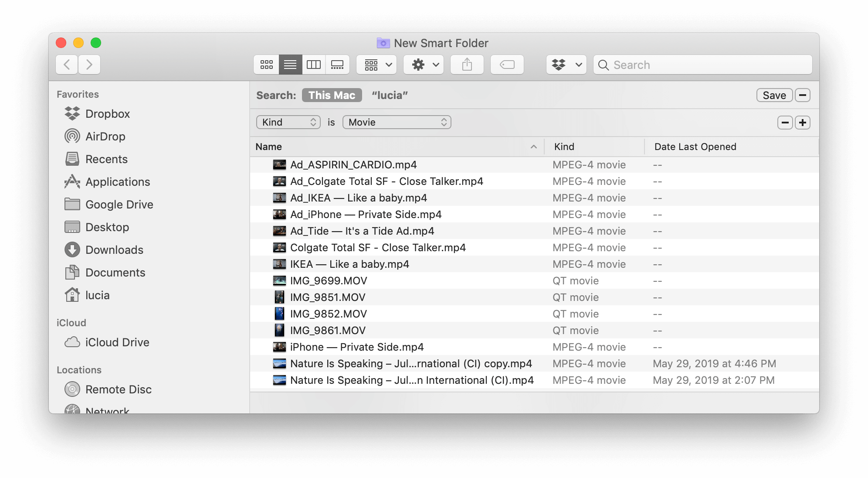Remove the Kind is Movie filter

pyautogui.click(x=785, y=123)
